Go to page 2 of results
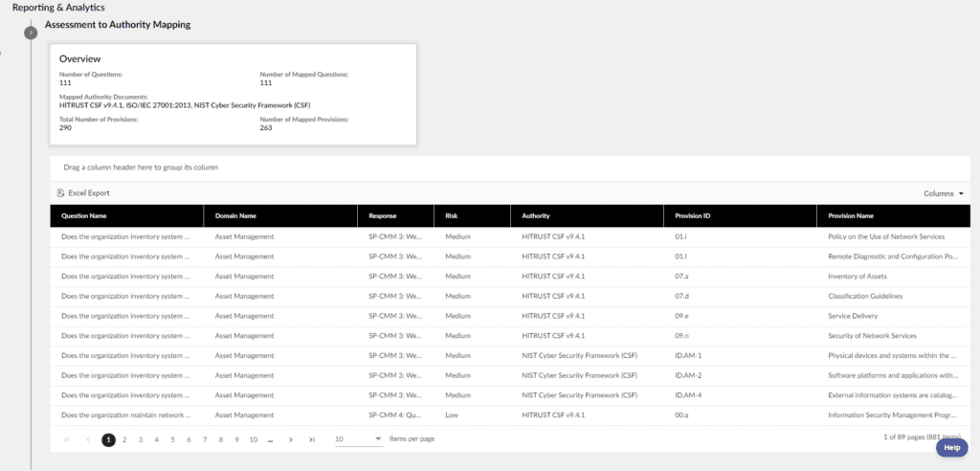Viewport: 980px width, 471px height. pos(124,439)
